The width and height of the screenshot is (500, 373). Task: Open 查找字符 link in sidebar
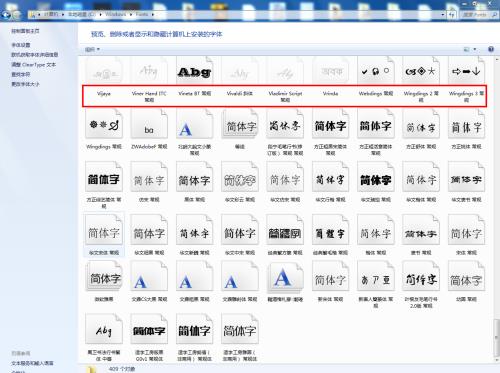point(21,74)
